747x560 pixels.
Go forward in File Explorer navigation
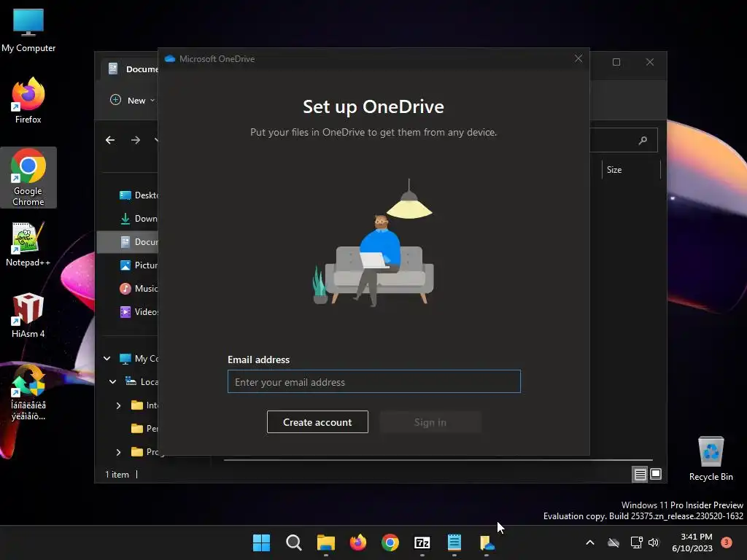136,140
